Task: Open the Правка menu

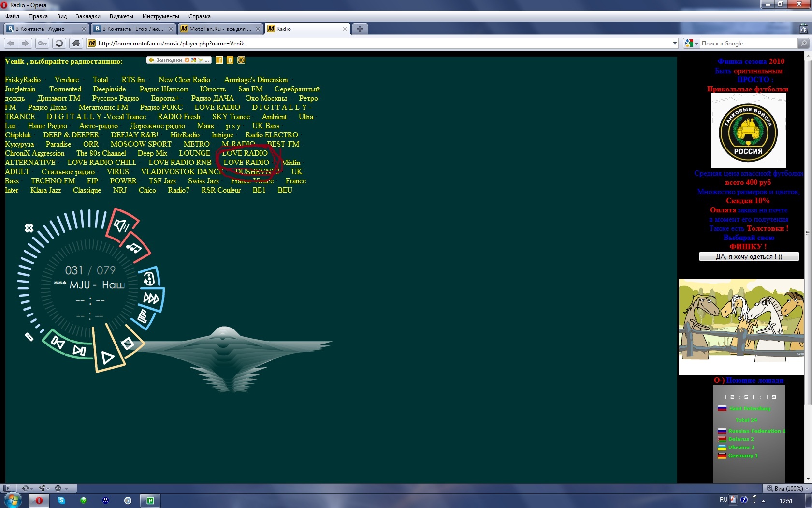Action: coord(38,16)
